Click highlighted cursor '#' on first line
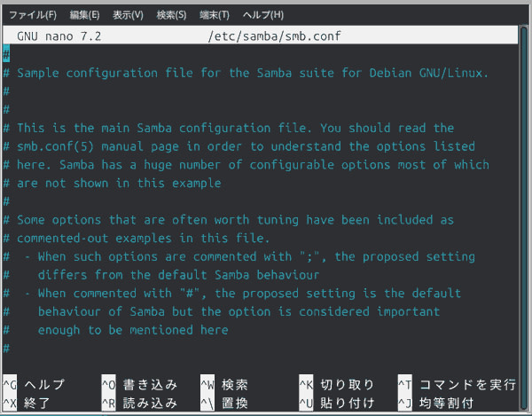This screenshot has height=416, width=532. point(6,54)
